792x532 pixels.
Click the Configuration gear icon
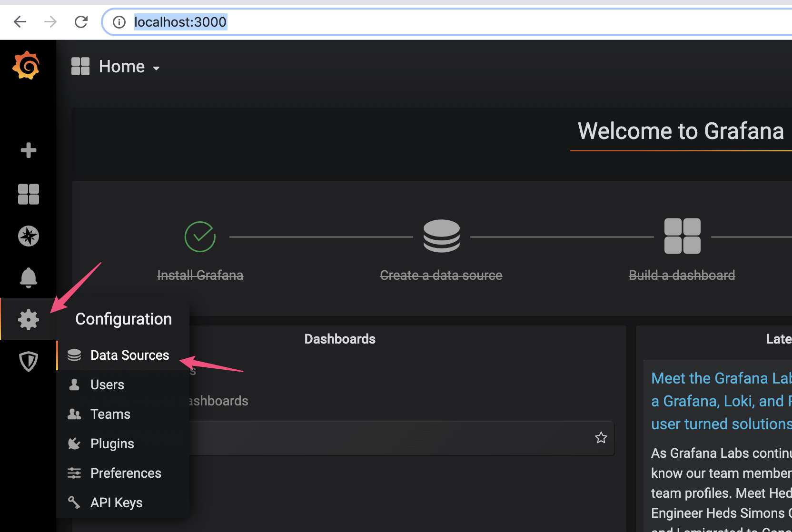(29, 319)
